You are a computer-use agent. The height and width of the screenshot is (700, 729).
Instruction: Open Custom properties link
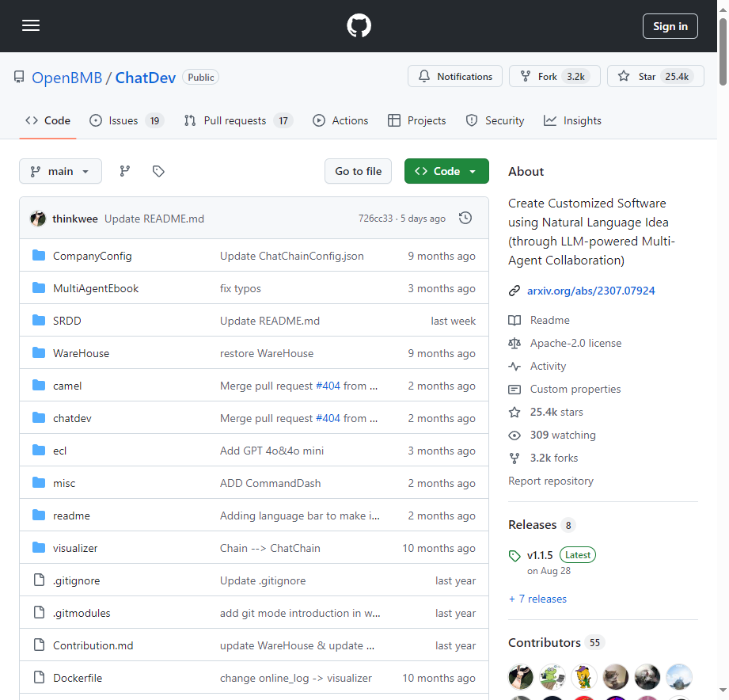click(575, 389)
